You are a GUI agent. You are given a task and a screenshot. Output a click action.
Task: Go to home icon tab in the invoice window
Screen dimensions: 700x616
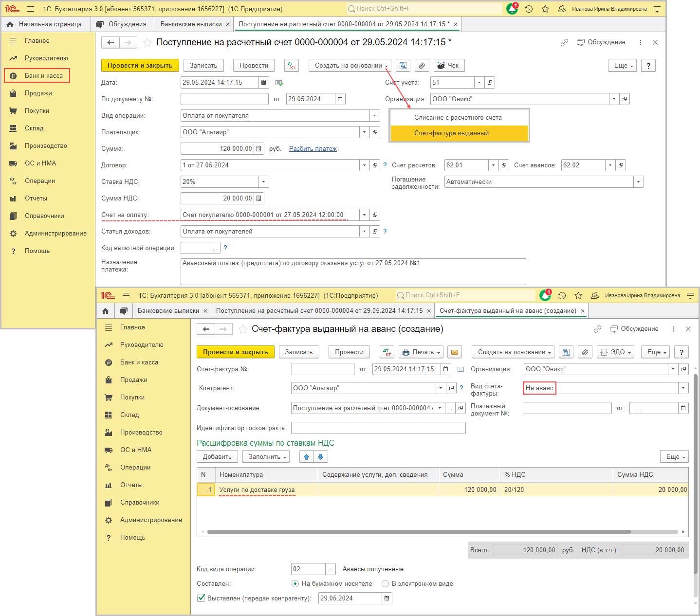(106, 311)
